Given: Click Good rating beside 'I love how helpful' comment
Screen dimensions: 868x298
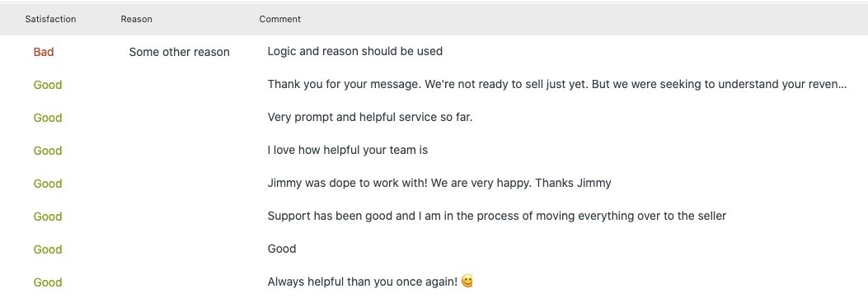Looking at the screenshot, I should tap(48, 151).
